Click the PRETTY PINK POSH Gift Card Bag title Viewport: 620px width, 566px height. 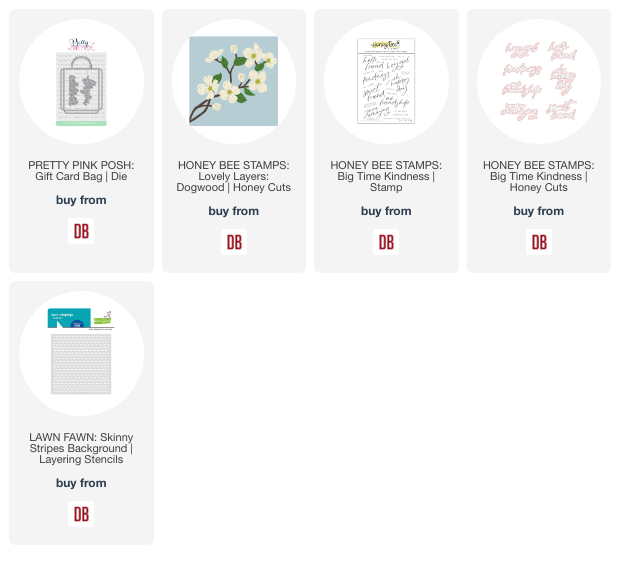pyautogui.click(x=81, y=170)
